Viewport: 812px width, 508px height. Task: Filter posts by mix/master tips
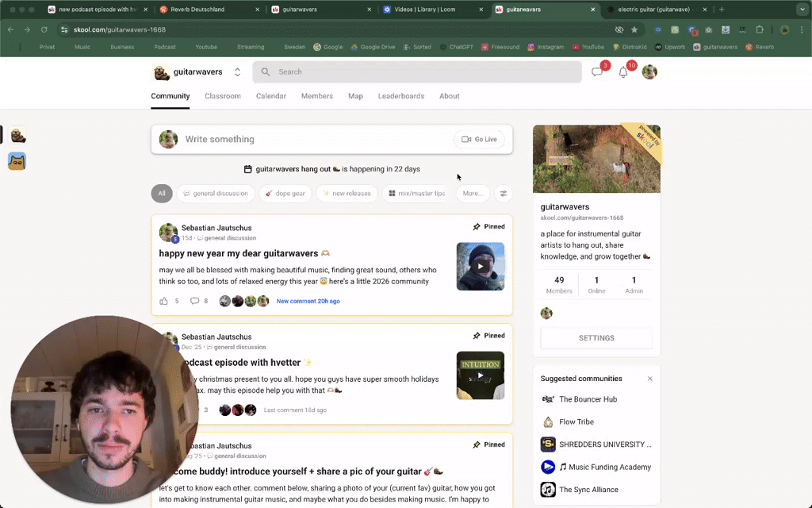click(x=416, y=194)
